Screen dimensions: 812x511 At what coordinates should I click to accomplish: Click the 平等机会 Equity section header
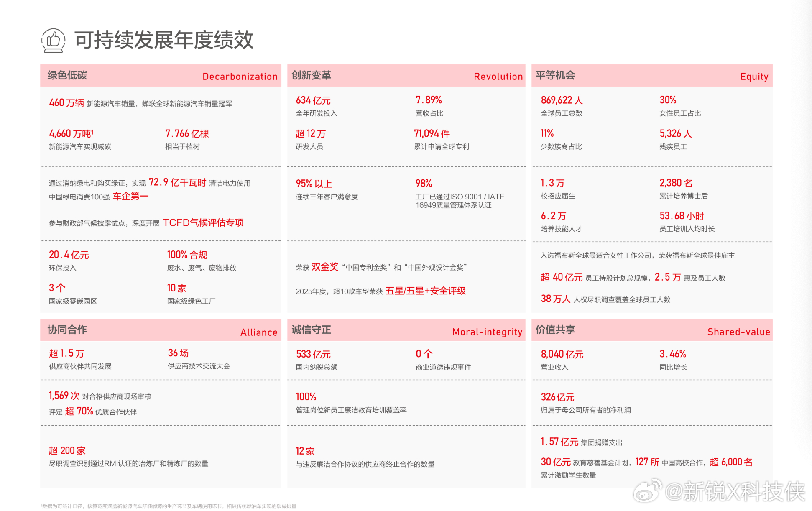pos(651,76)
